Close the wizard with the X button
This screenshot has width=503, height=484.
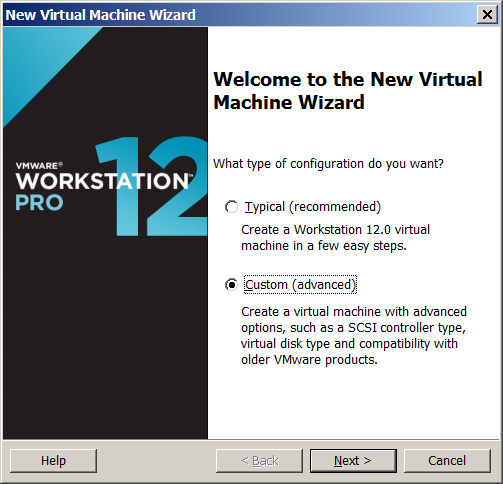[x=487, y=15]
